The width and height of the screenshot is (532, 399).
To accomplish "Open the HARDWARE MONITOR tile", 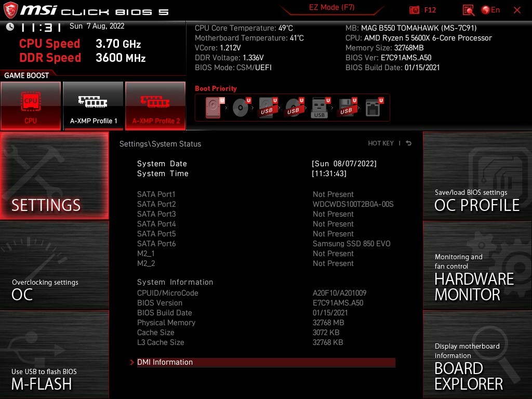I will pyautogui.click(x=477, y=265).
